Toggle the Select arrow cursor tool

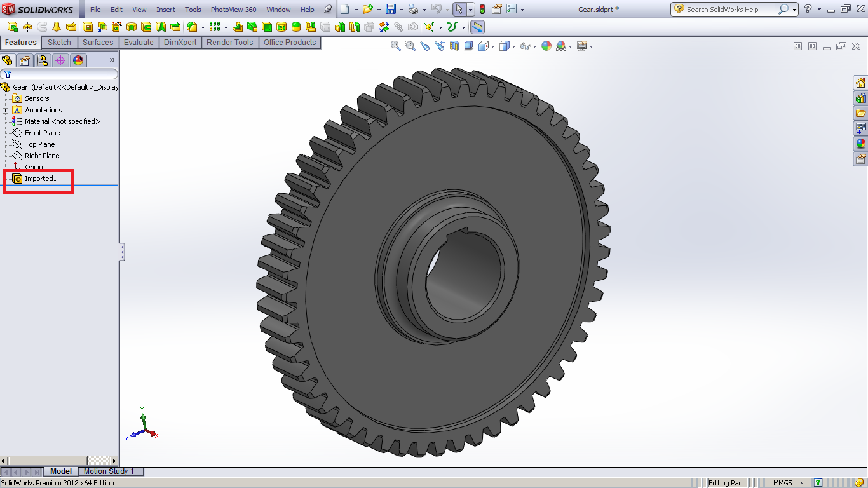pos(459,10)
